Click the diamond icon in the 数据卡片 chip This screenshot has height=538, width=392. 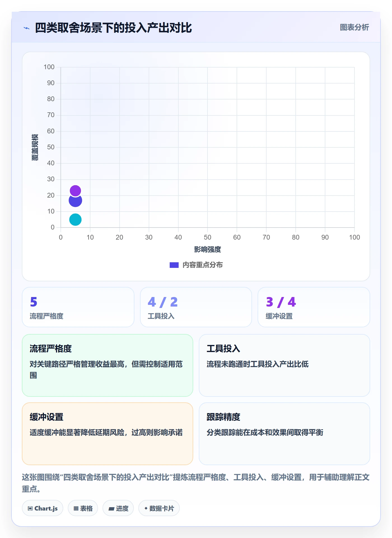click(x=146, y=508)
